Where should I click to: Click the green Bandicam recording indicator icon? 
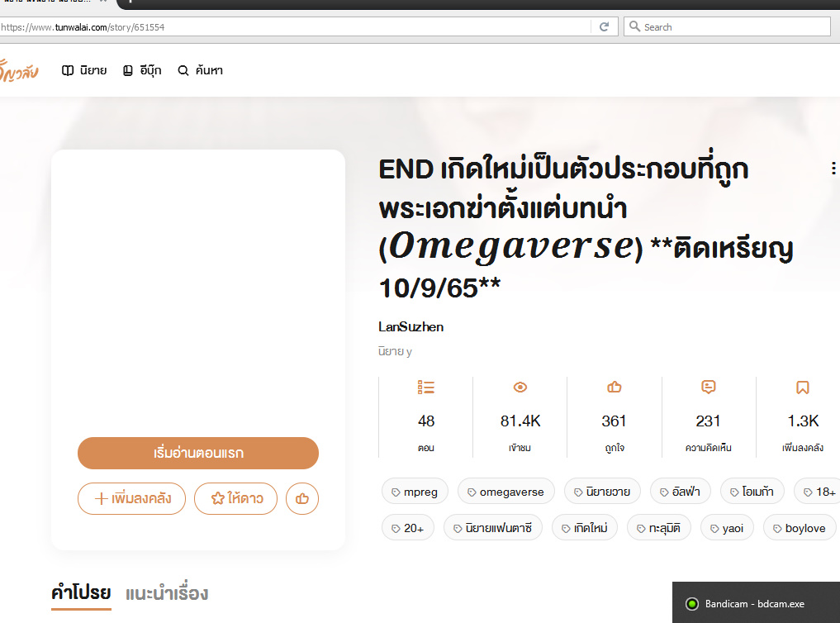[692, 604]
